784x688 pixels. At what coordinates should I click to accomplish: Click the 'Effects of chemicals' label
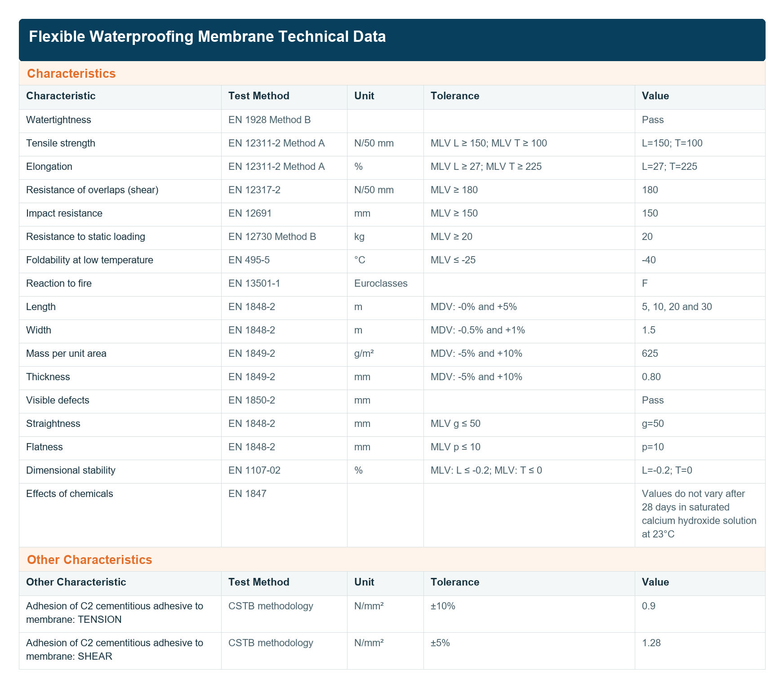tap(70, 493)
